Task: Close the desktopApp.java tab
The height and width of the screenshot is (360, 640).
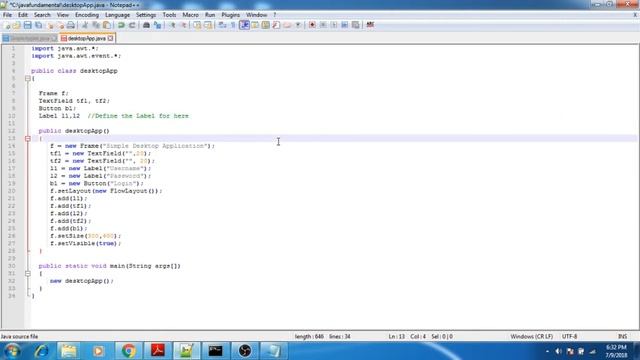Action: [x=110, y=38]
